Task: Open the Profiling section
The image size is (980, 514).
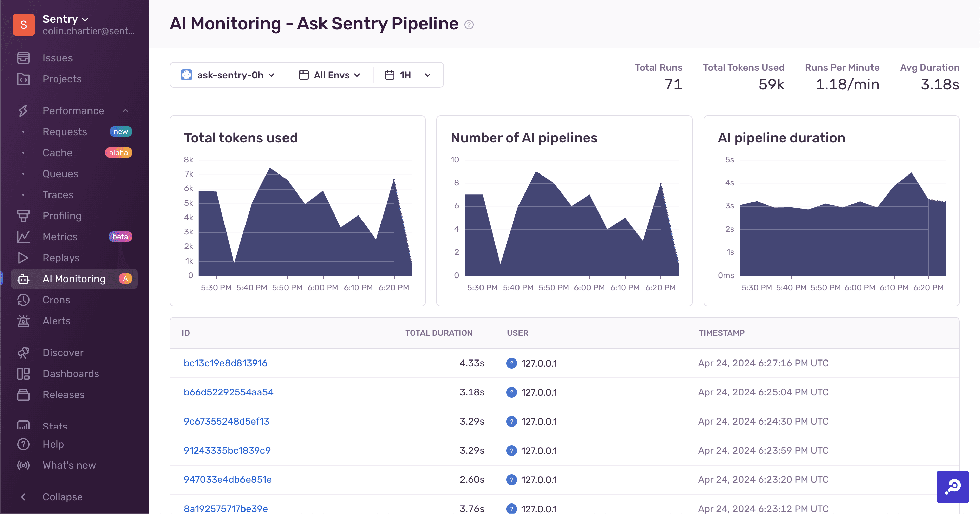Action: tap(62, 215)
